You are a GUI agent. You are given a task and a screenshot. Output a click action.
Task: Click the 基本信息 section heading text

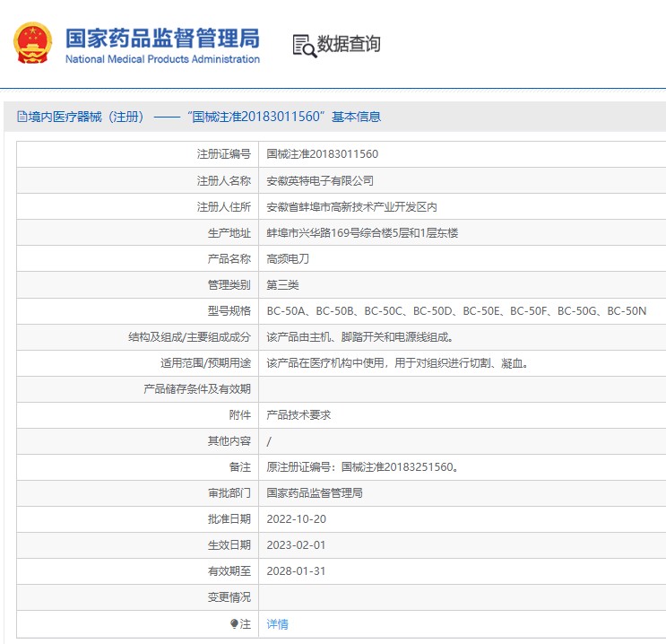(356, 117)
